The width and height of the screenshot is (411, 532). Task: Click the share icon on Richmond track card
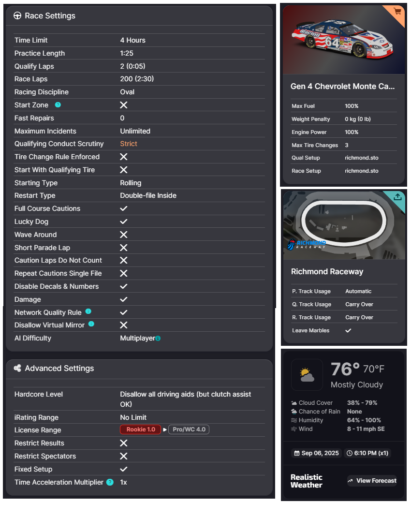tap(397, 197)
